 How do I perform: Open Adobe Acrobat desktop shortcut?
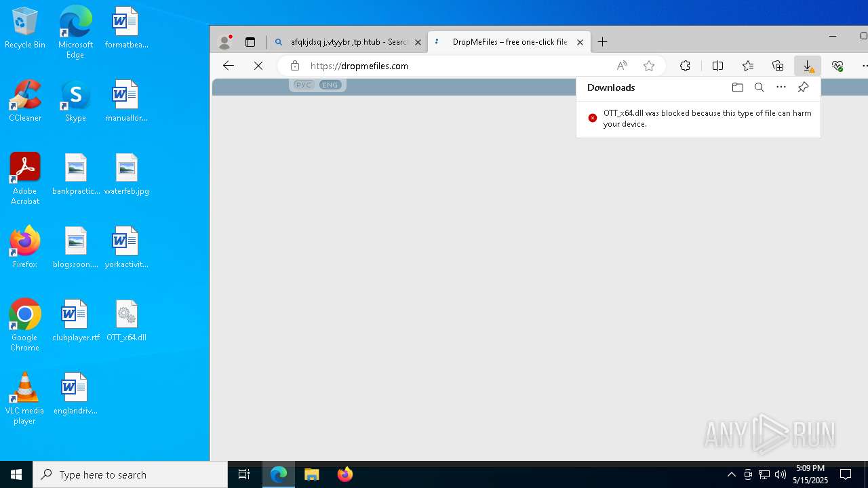[x=25, y=179]
